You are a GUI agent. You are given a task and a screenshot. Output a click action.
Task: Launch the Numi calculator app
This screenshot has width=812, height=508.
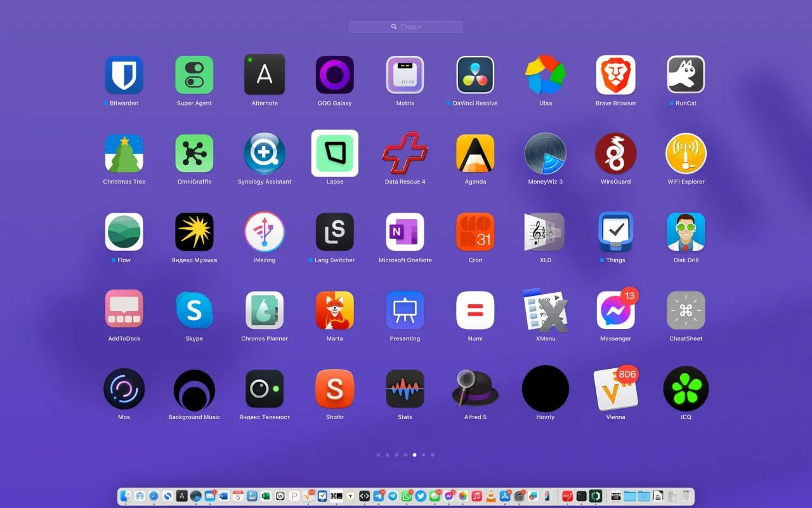[475, 310]
